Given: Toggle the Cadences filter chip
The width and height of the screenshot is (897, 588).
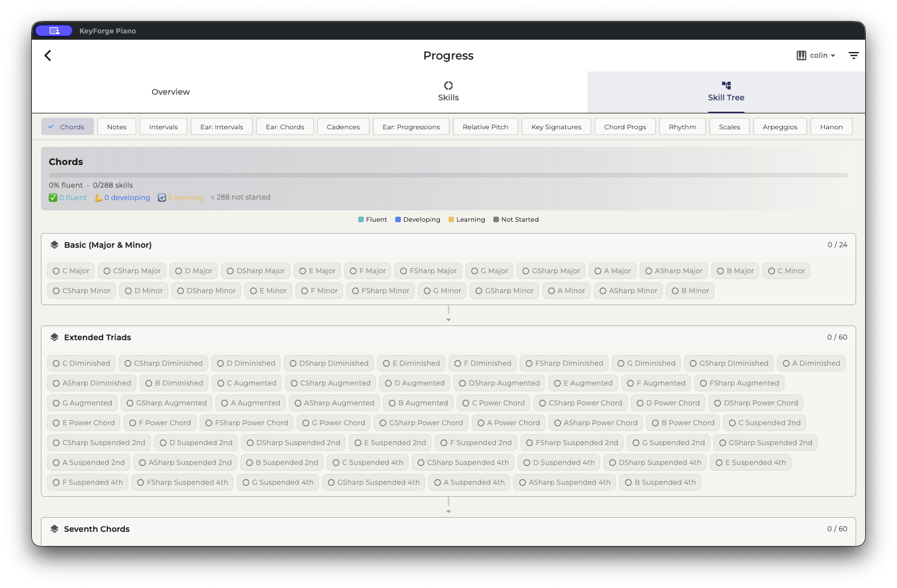Looking at the screenshot, I should click(x=343, y=127).
